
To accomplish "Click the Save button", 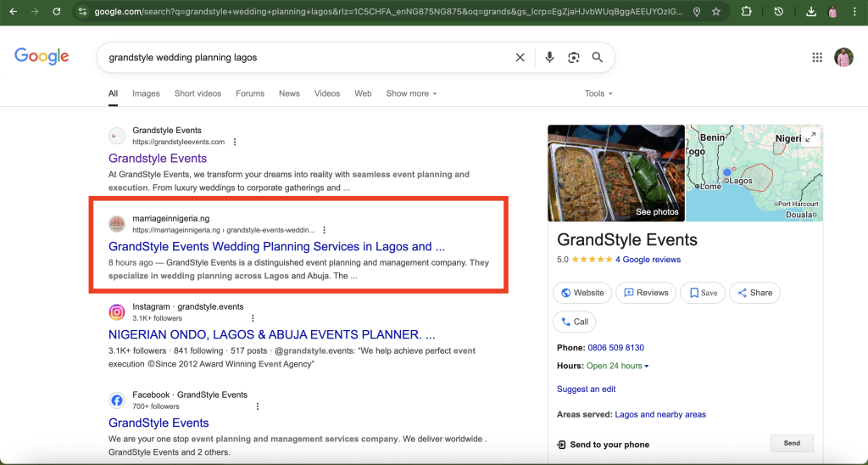I will (703, 293).
